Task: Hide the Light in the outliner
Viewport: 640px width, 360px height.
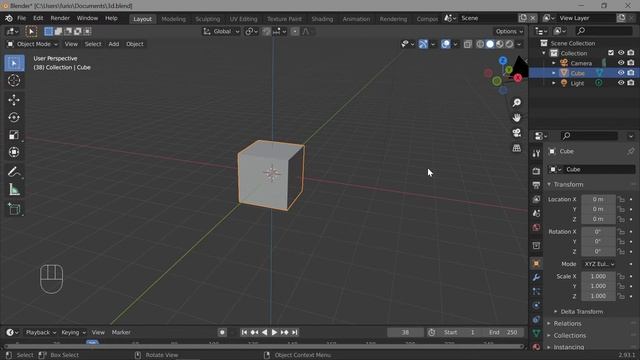Action: pos(621,82)
